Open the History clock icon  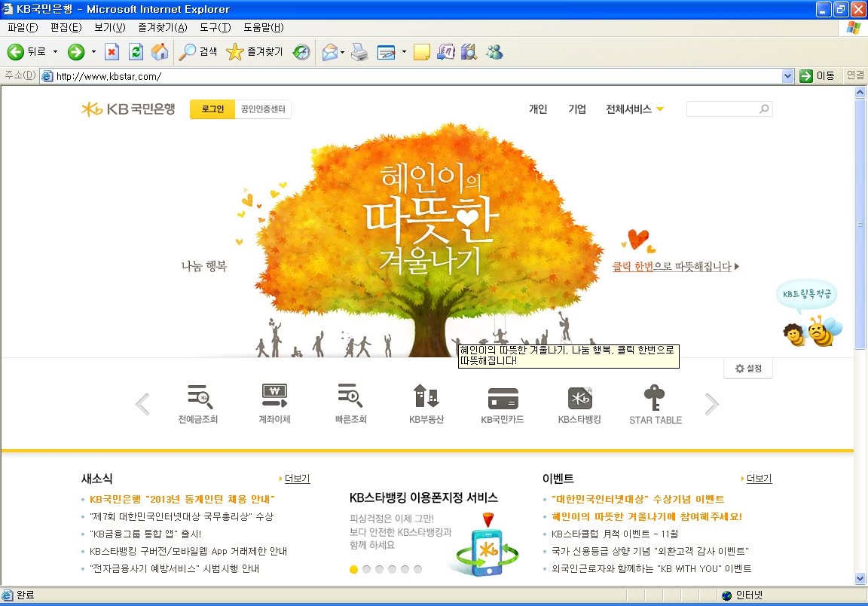point(301,52)
